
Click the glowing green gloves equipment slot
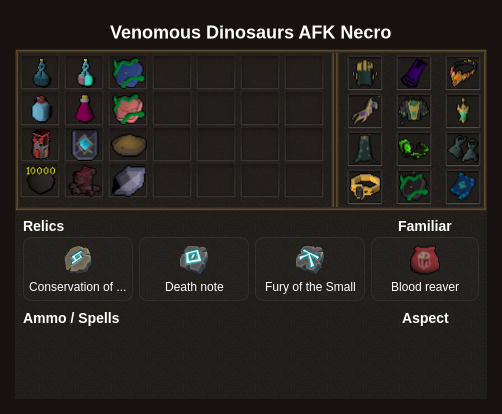pos(414,149)
